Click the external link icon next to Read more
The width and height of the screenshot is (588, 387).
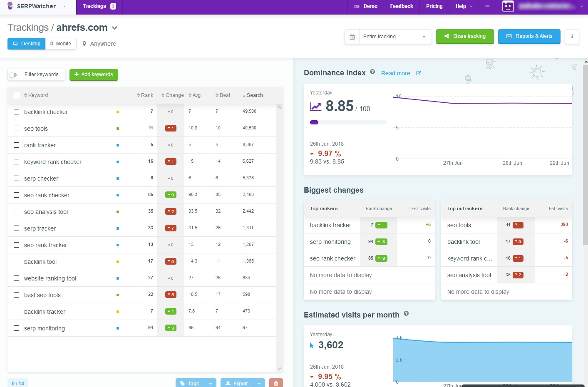click(x=419, y=73)
